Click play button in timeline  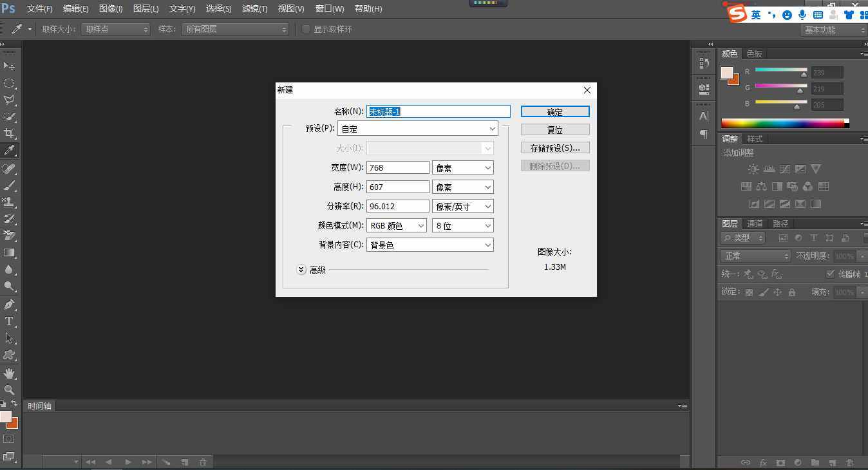tap(127, 462)
